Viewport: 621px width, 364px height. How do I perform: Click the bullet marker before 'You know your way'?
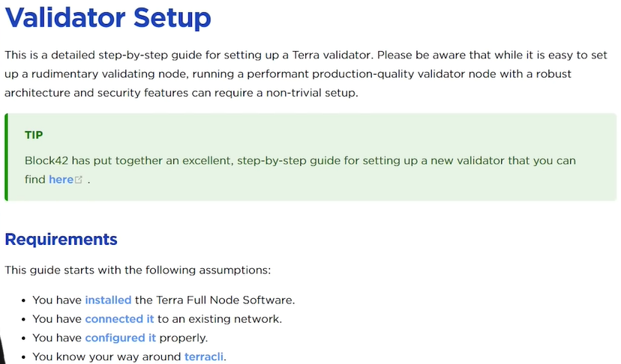(24, 358)
